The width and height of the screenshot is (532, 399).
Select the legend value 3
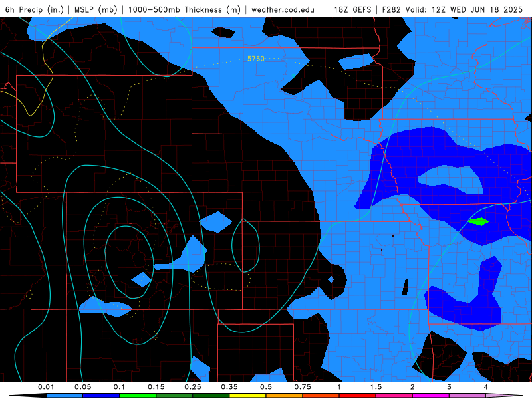click(449, 387)
